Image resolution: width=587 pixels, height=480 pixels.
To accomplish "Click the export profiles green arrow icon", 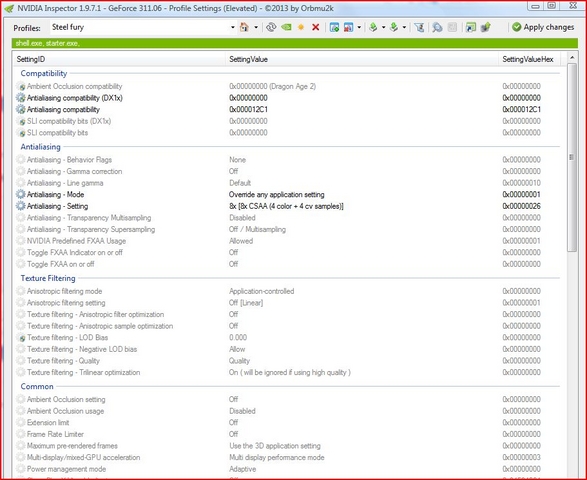I will click(373, 27).
